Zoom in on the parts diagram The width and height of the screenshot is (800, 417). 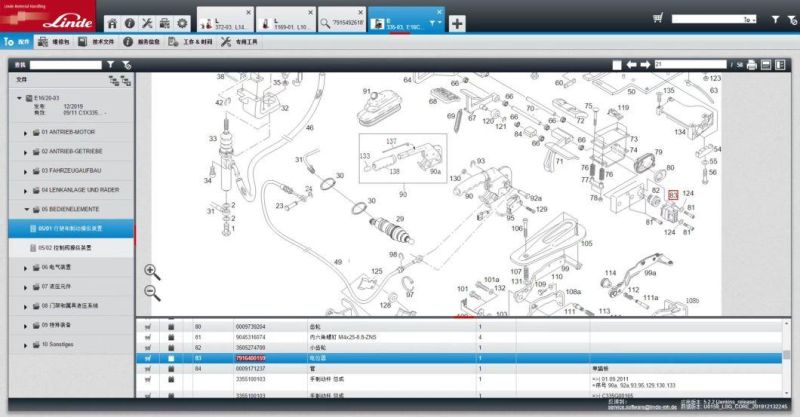[x=152, y=272]
